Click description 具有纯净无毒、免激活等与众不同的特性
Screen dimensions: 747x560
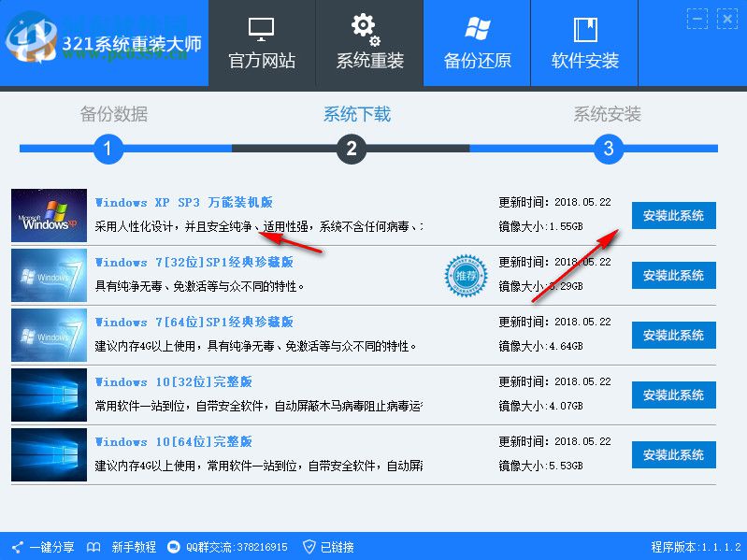[199, 286]
